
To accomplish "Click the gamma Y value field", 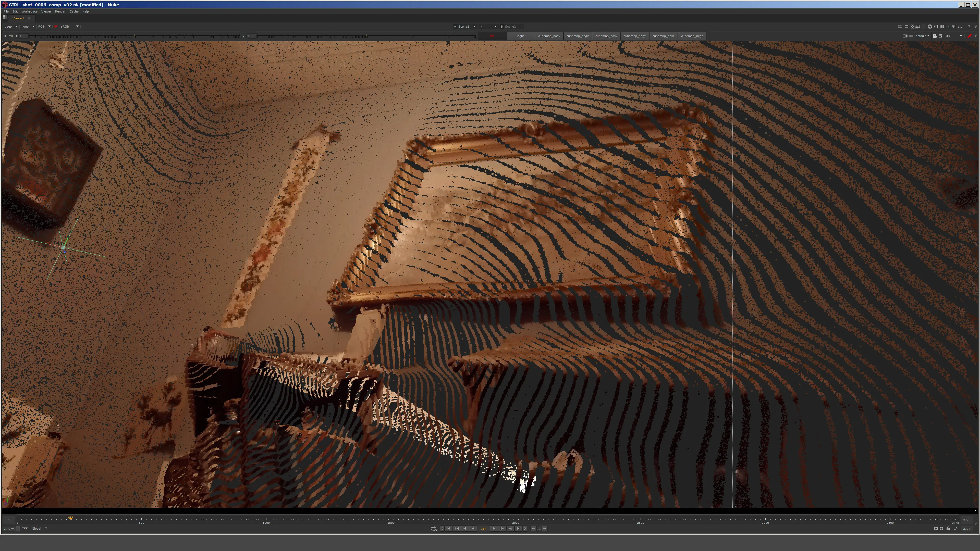I will point(251,36).
